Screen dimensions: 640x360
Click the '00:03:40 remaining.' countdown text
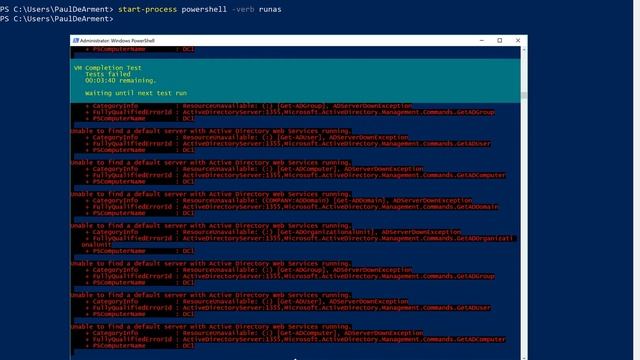coord(120,81)
